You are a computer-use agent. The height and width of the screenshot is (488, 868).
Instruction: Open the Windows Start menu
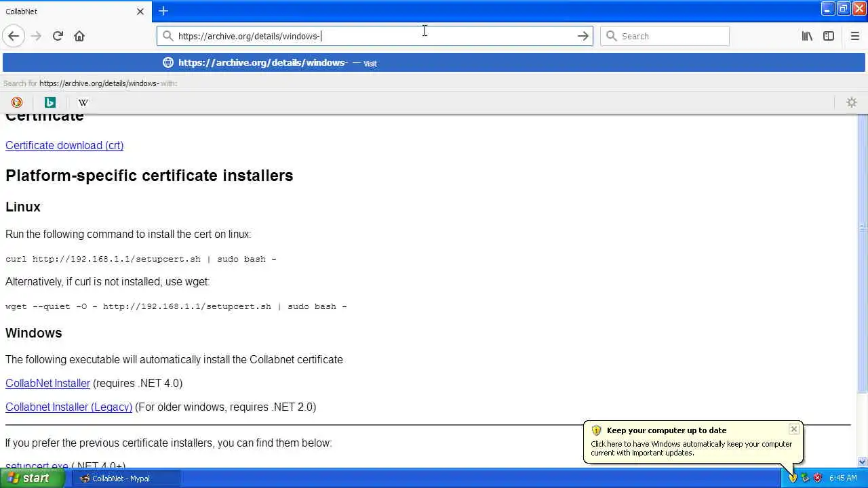point(32,478)
